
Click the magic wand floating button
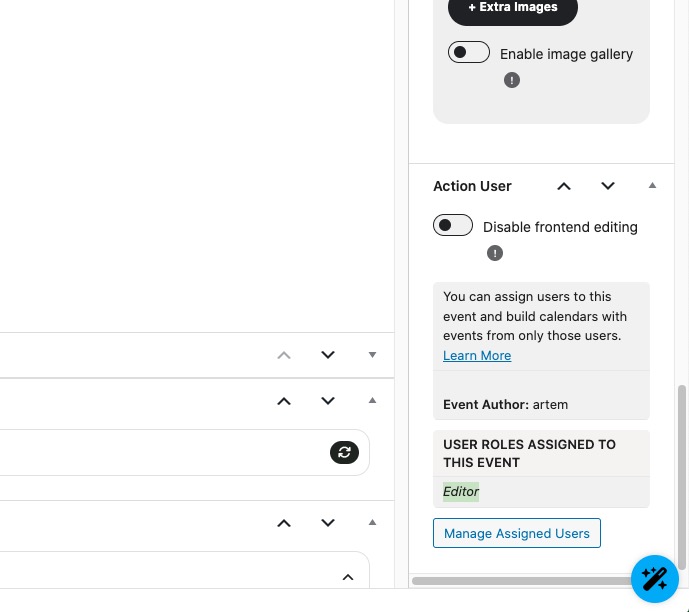655,579
